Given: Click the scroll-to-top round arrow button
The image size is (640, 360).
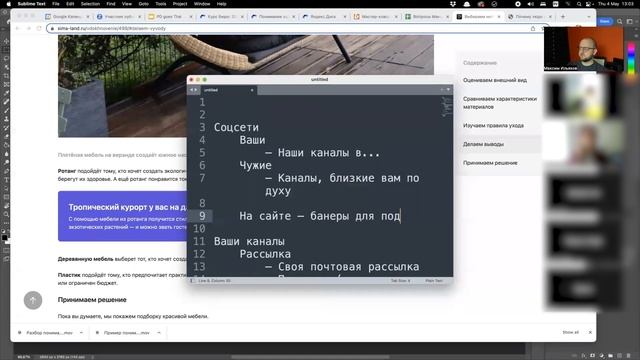Looking at the screenshot, I should coord(33,300).
